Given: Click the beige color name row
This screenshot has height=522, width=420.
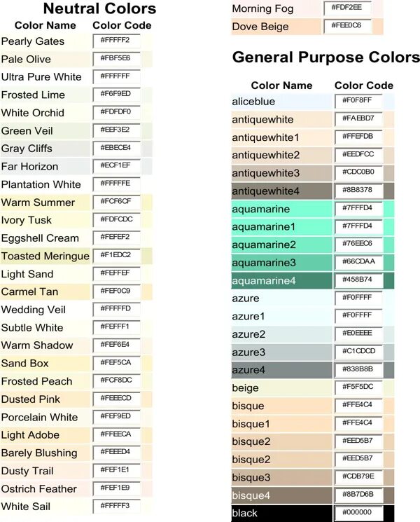Looking at the screenshot, I should (313, 388).
